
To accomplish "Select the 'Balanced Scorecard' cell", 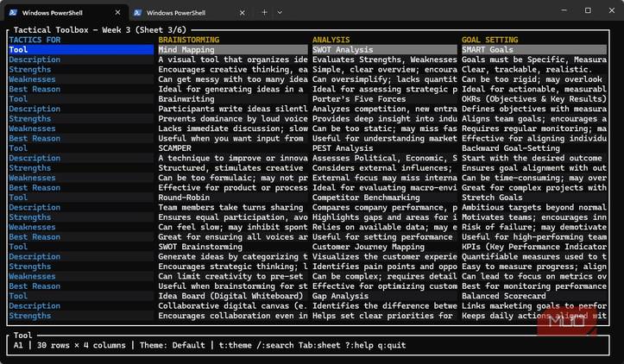I will [x=534, y=297].
